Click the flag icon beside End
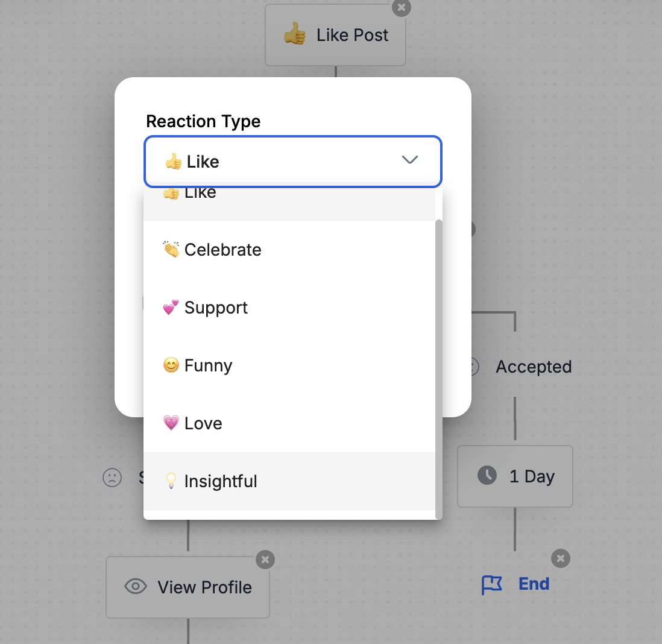The image size is (662, 644). (492, 584)
